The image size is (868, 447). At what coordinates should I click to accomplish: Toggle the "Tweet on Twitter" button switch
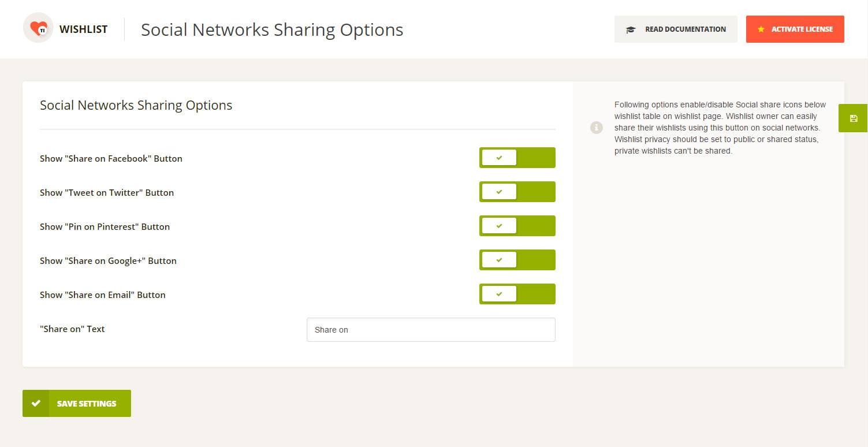tap(517, 192)
